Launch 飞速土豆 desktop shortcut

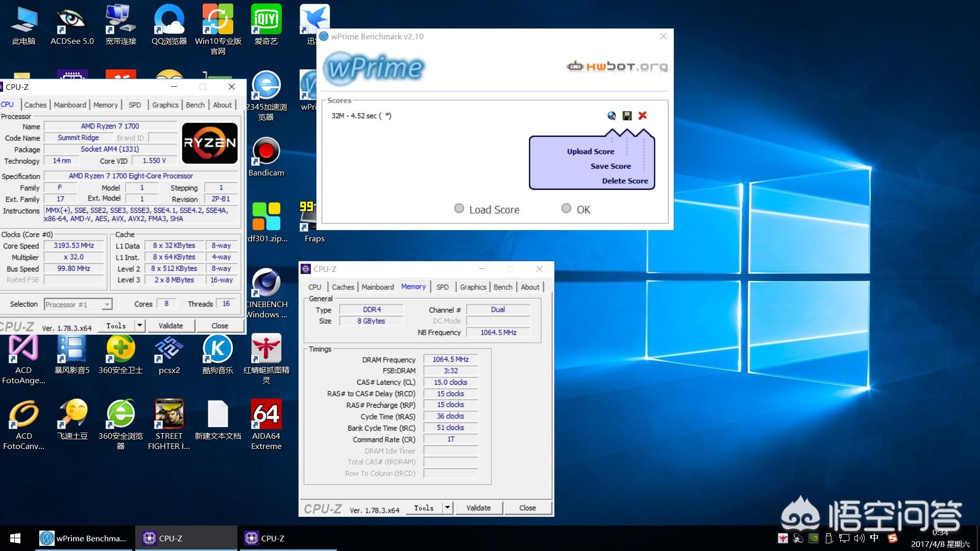[72, 420]
